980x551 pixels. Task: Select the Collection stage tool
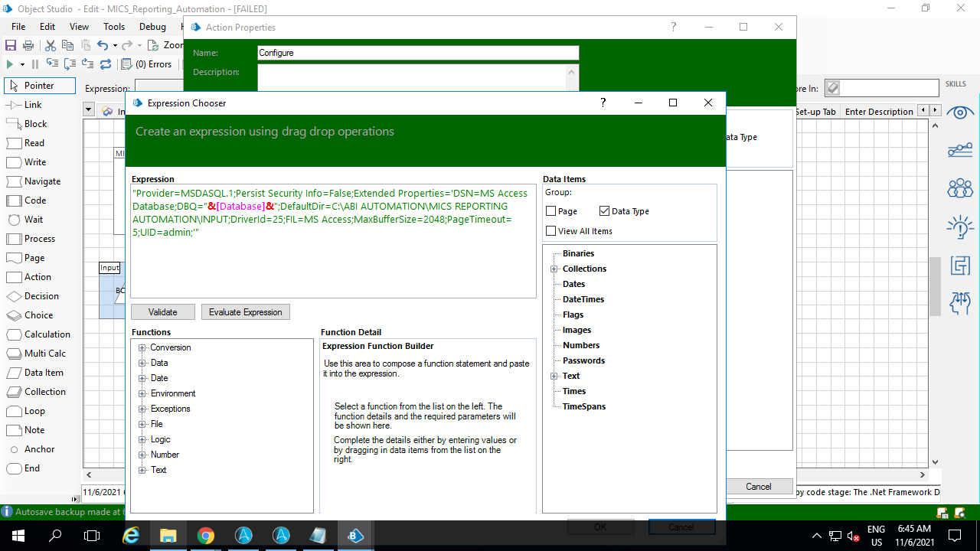click(36, 392)
